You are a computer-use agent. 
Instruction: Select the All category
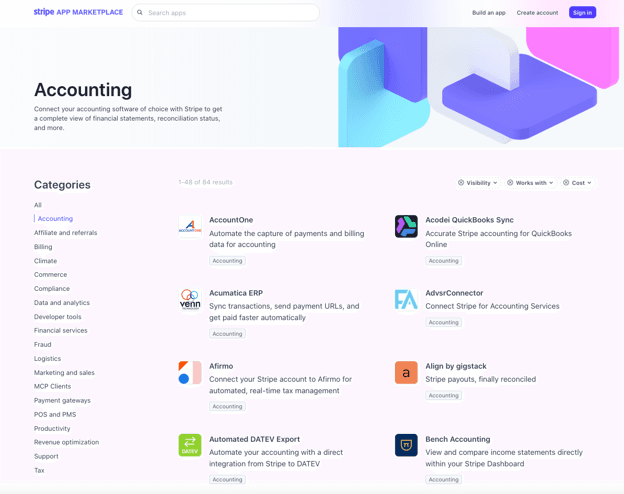38,205
